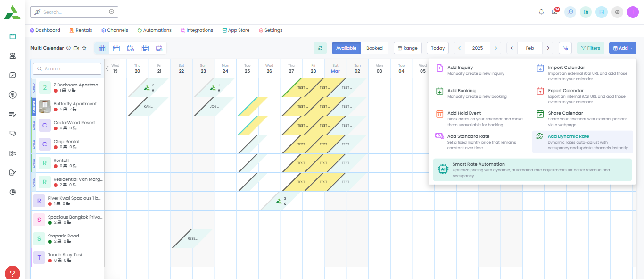The image size is (644, 279).
Task: Open the pie chart reports icon in sidebar
Action: point(13,192)
